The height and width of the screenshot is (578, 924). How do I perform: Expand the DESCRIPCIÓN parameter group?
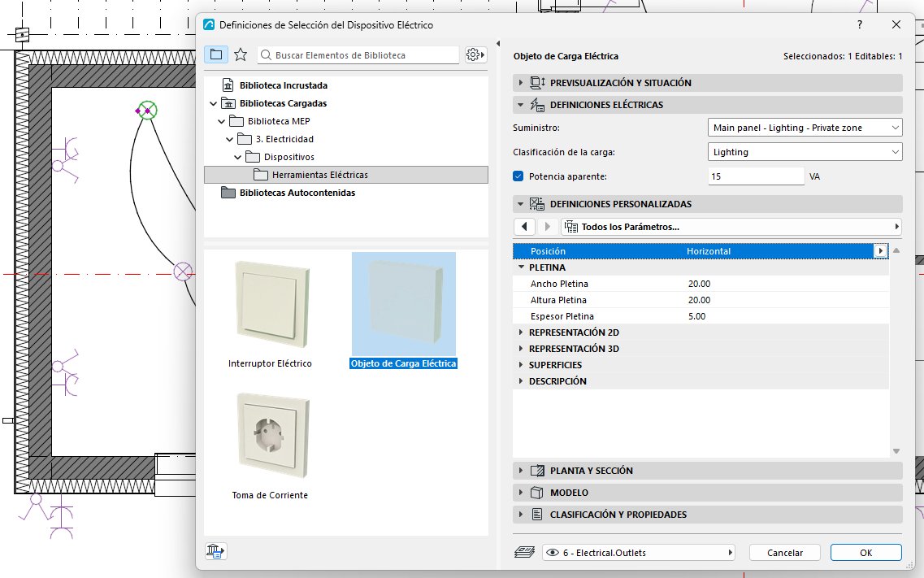(521, 381)
